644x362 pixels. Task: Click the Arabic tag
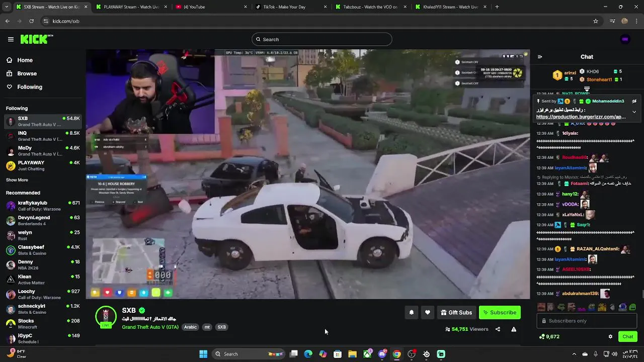(190, 327)
